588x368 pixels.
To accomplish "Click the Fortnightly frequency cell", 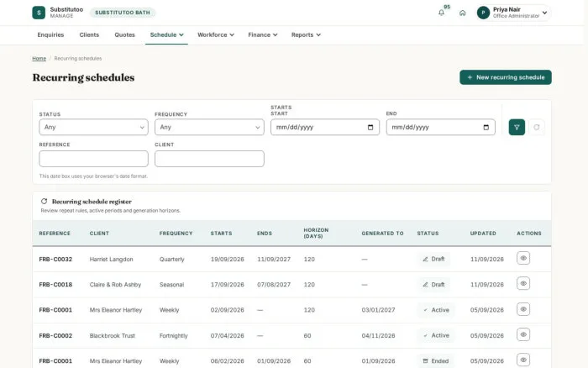I will [x=174, y=336].
